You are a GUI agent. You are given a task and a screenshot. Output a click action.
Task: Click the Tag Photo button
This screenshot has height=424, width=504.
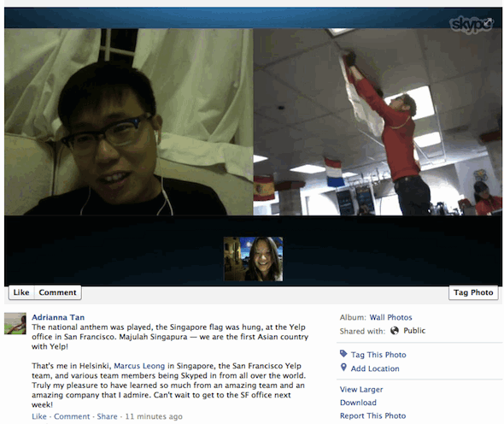tap(473, 292)
